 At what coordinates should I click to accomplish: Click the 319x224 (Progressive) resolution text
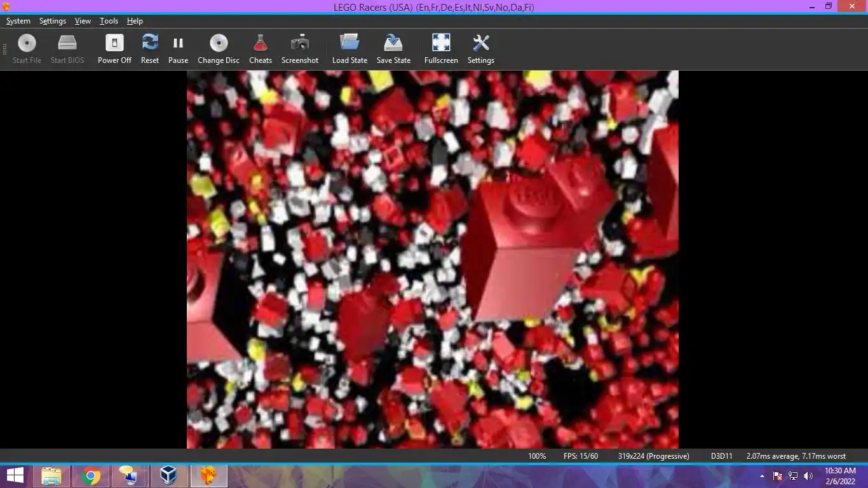[653, 456]
